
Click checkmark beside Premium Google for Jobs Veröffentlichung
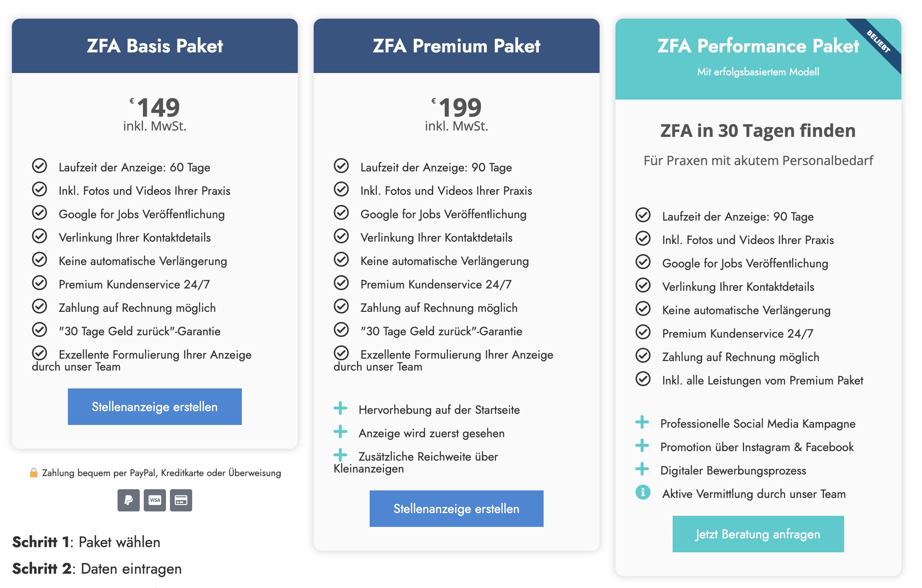341,213
